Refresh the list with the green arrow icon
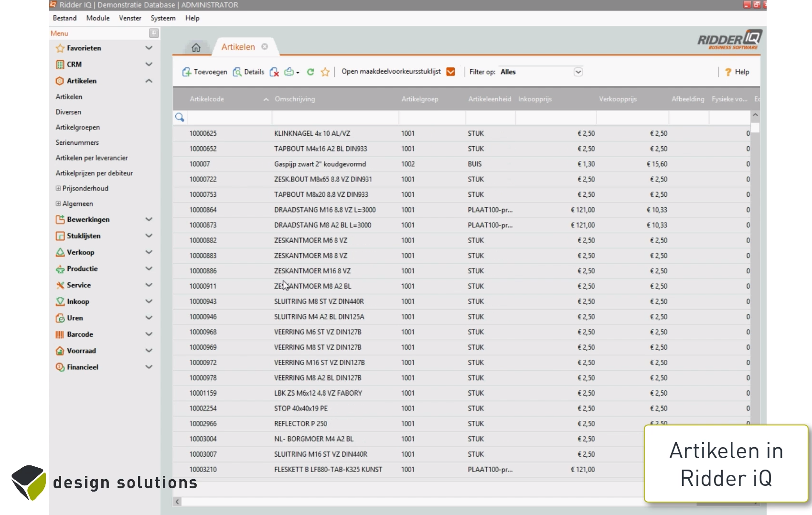 click(x=310, y=72)
